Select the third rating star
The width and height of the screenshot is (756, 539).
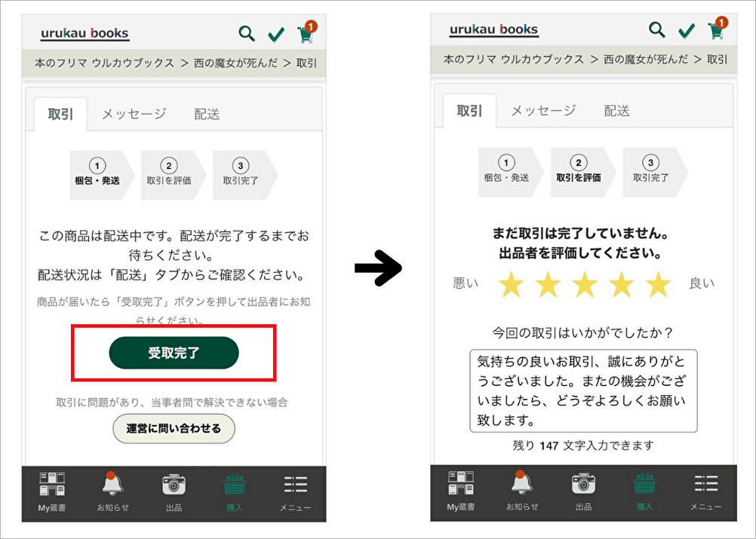pyautogui.click(x=585, y=285)
